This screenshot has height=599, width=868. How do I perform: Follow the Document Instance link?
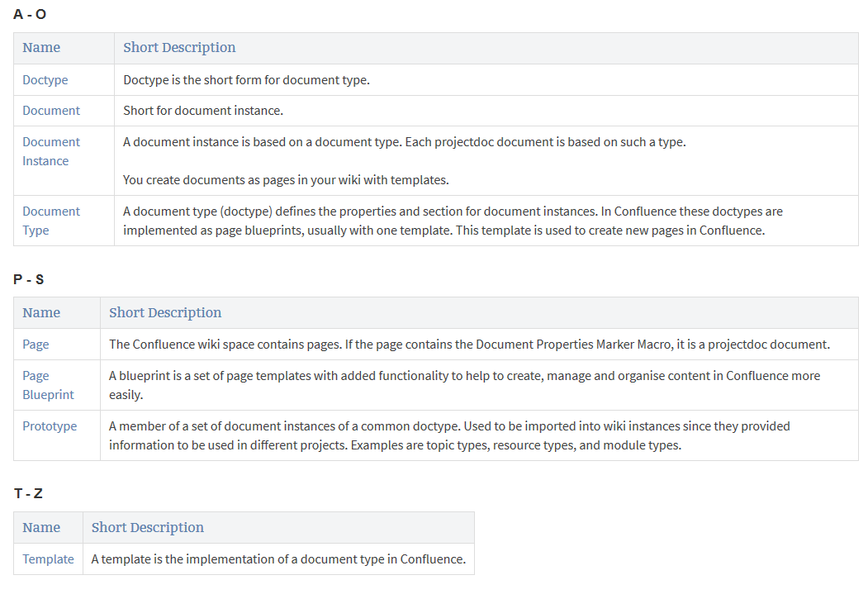[x=50, y=151]
